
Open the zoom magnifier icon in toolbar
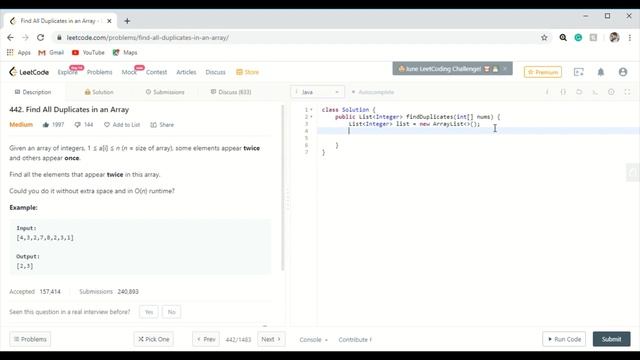click(563, 38)
